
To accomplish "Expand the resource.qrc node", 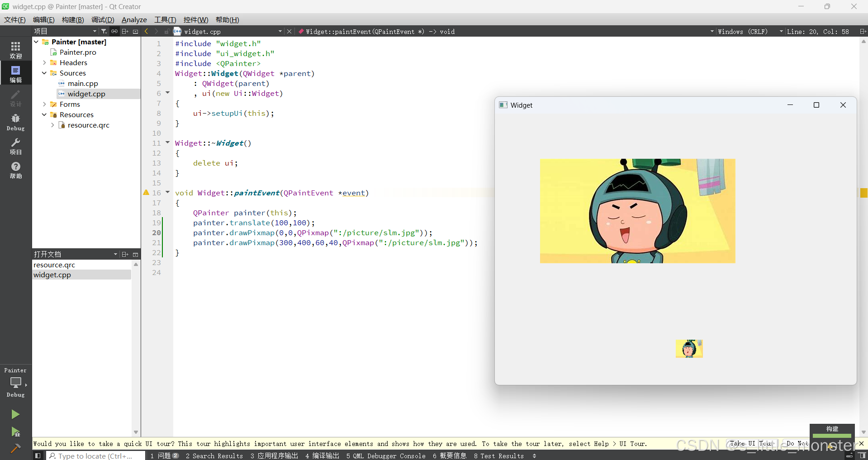I will 52,125.
